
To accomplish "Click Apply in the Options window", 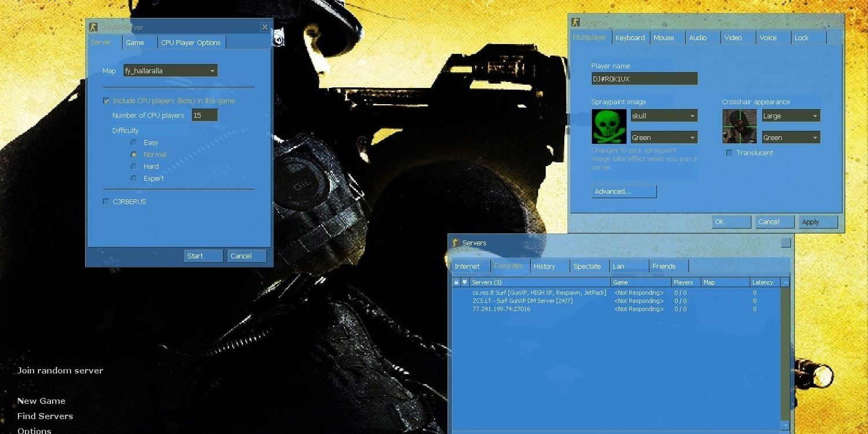I will 819,222.
